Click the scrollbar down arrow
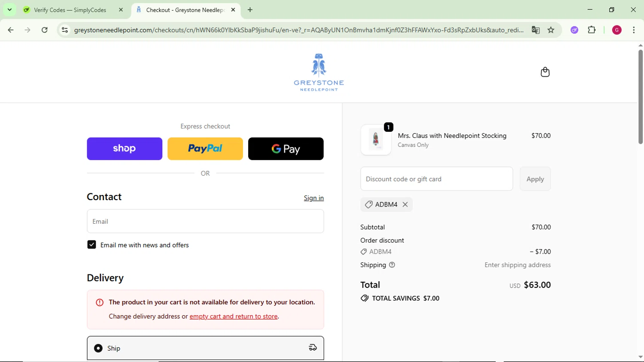Viewport: 644px width, 362px height. (x=640, y=357)
